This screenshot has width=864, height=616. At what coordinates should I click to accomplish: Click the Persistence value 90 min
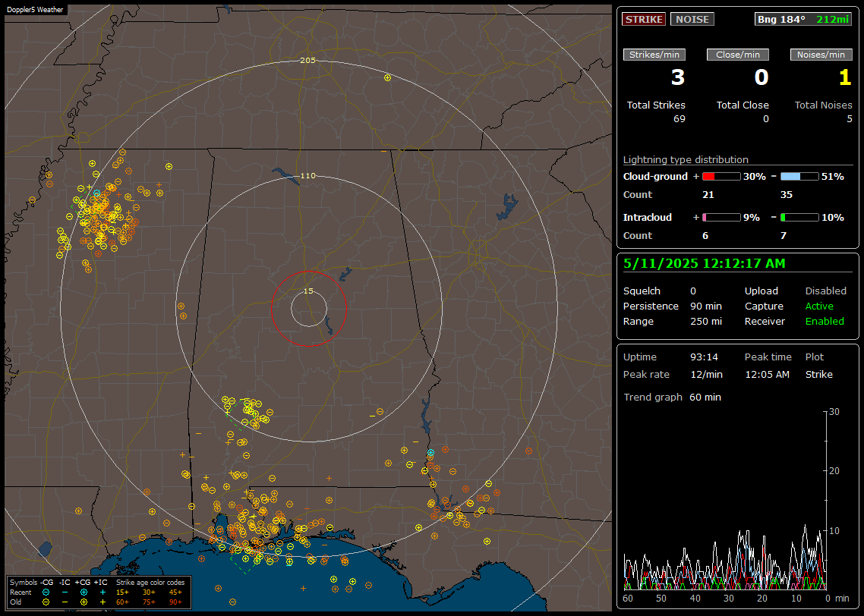click(706, 306)
